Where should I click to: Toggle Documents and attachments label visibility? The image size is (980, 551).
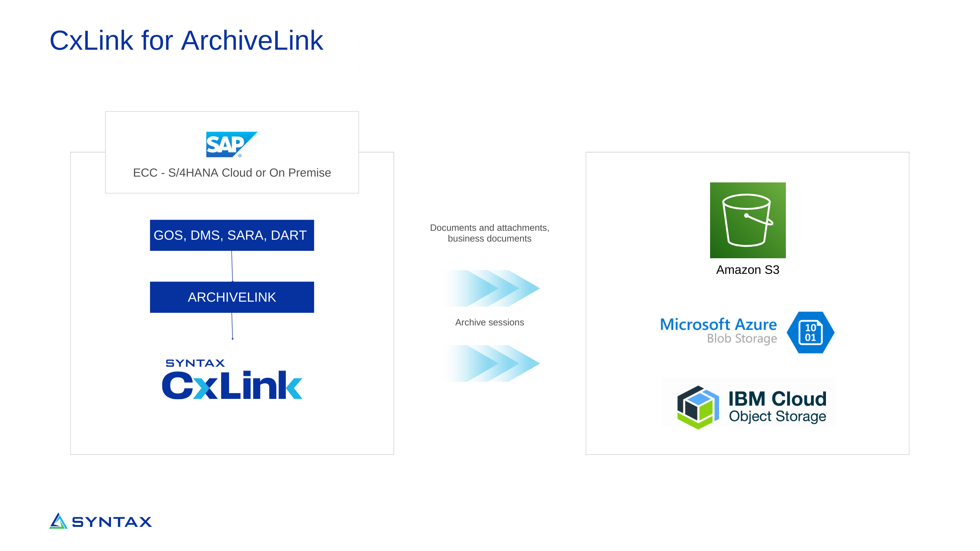click(x=490, y=232)
